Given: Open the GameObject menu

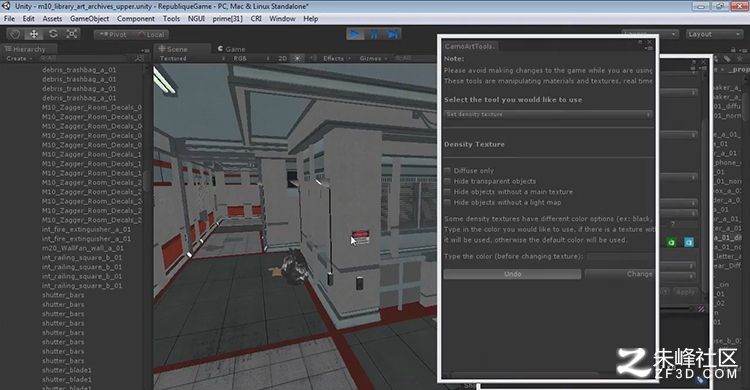Looking at the screenshot, I should [89, 19].
